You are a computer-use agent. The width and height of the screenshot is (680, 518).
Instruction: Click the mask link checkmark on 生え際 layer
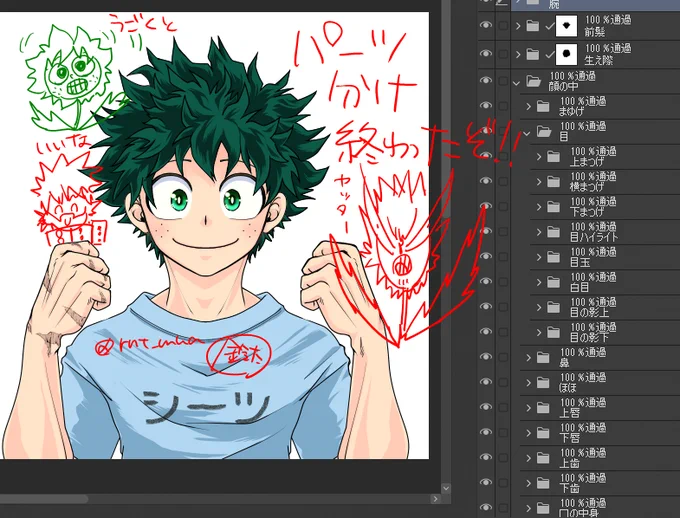pos(549,55)
